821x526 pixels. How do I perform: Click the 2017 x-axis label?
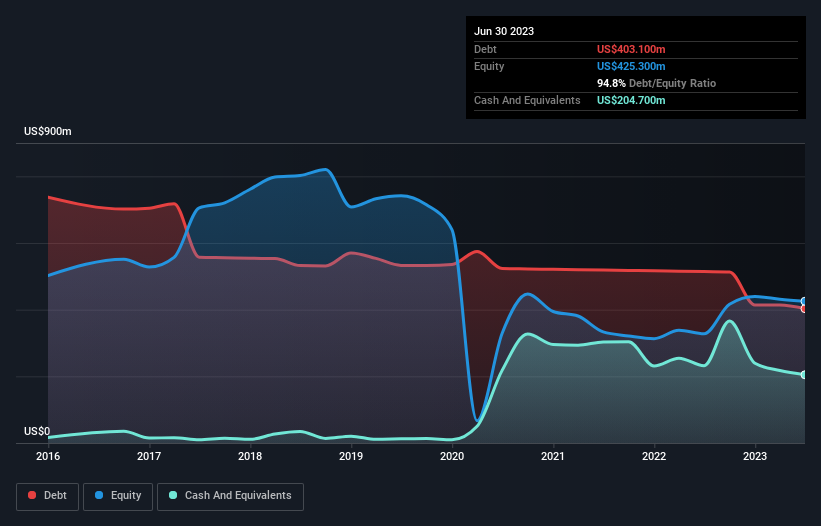pyautogui.click(x=149, y=456)
